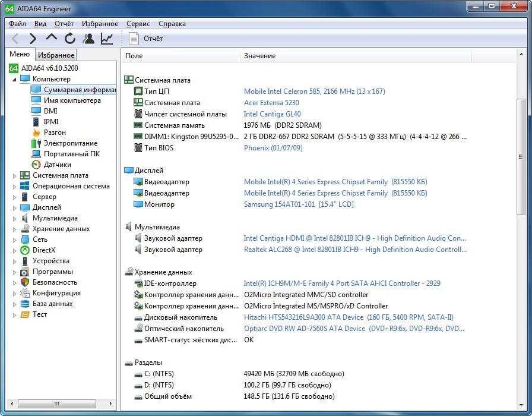Open the Вид menu
The image size is (532, 416).
pos(40,24)
